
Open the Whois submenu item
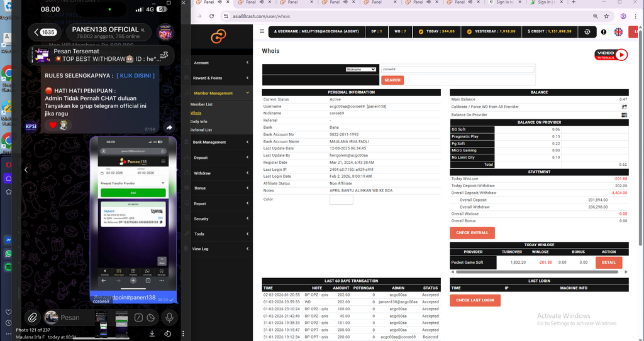196,113
